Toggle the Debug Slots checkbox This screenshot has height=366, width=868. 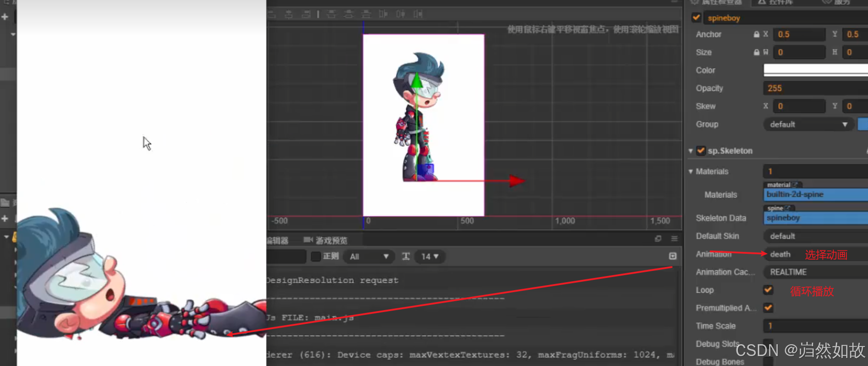click(768, 343)
